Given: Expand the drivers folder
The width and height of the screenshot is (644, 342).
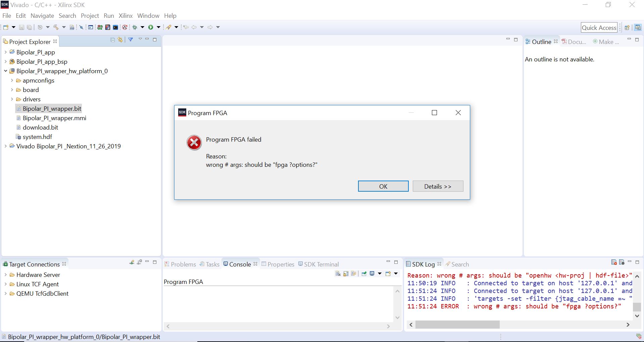Looking at the screenshot, I should (12, 99).
